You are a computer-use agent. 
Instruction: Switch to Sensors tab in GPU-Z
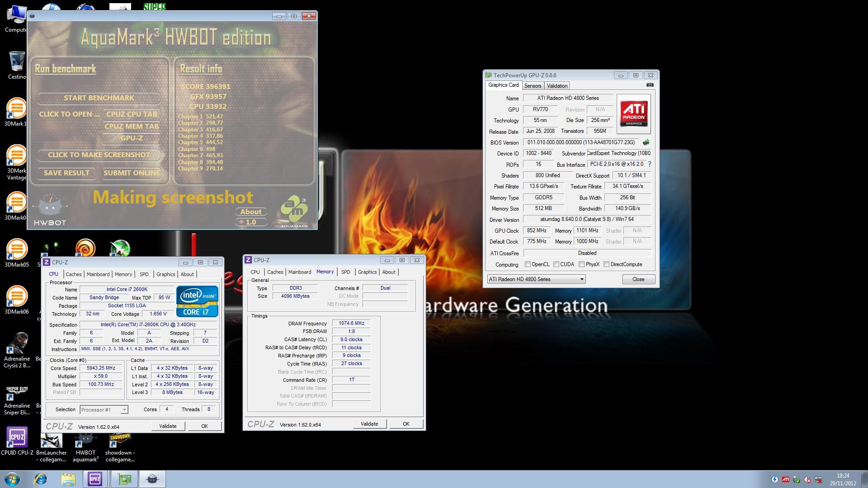[x=533, y=86]
